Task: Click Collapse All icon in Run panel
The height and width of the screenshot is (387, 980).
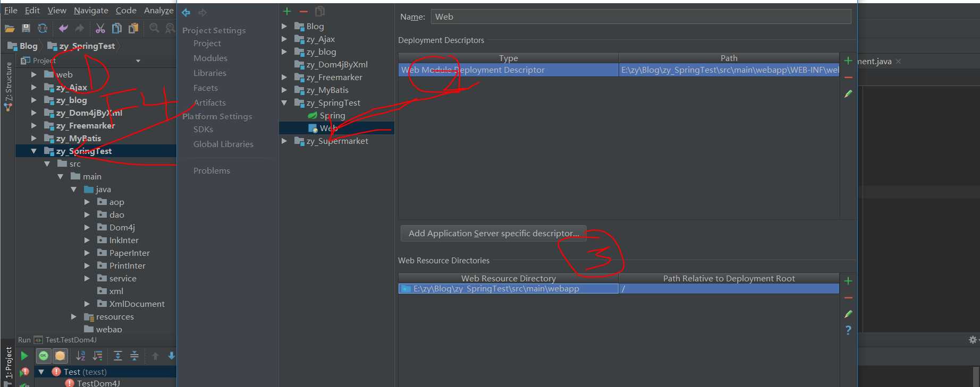Action: point(134,356)
